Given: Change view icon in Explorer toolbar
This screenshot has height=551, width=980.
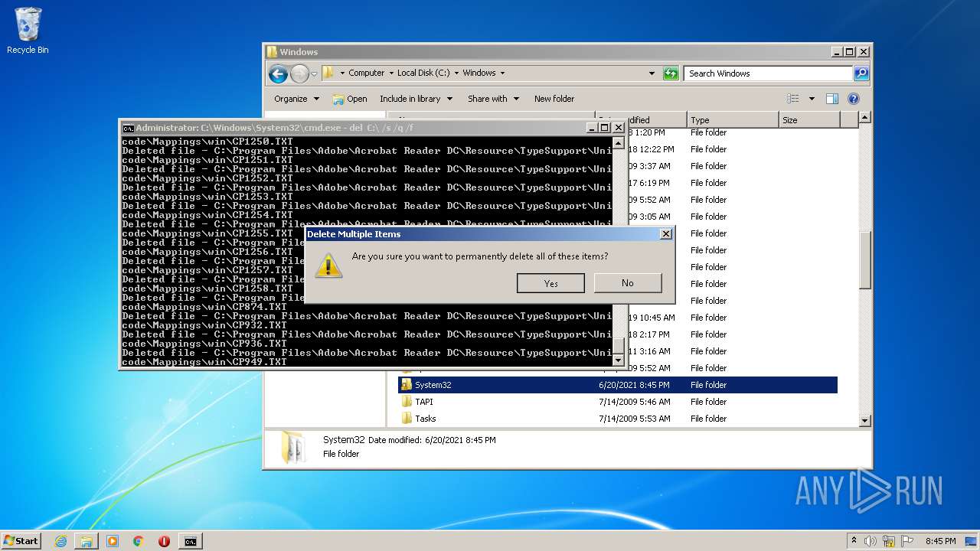Looking at the screenshot, I should click(793, 99).
